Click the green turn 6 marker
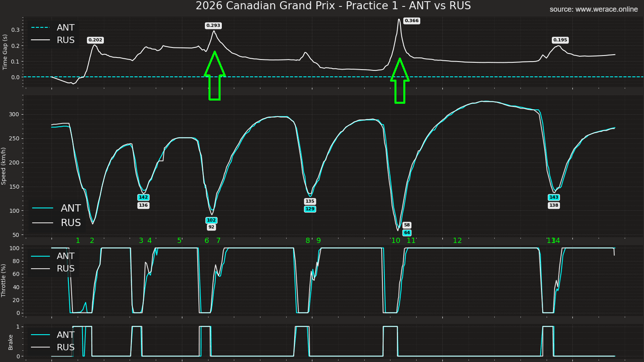The width and height of the screenshot is (644, 362). (x=207, y=241)
